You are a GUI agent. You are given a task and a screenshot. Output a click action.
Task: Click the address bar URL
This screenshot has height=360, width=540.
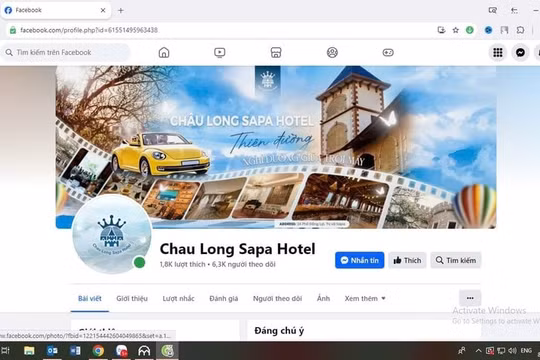[x=89, y=30]
